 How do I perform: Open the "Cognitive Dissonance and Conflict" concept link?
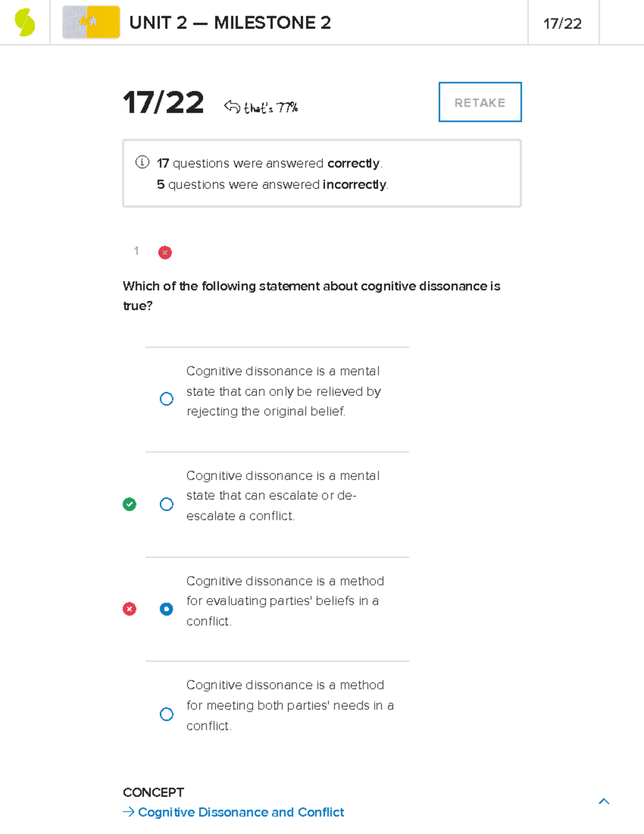pyautogui.click(x=240, y=813)
